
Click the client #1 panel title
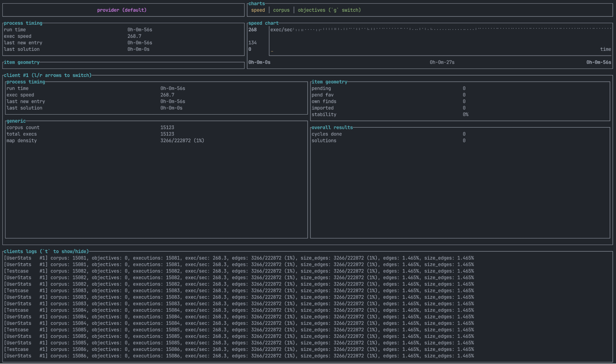coord(47,75)
